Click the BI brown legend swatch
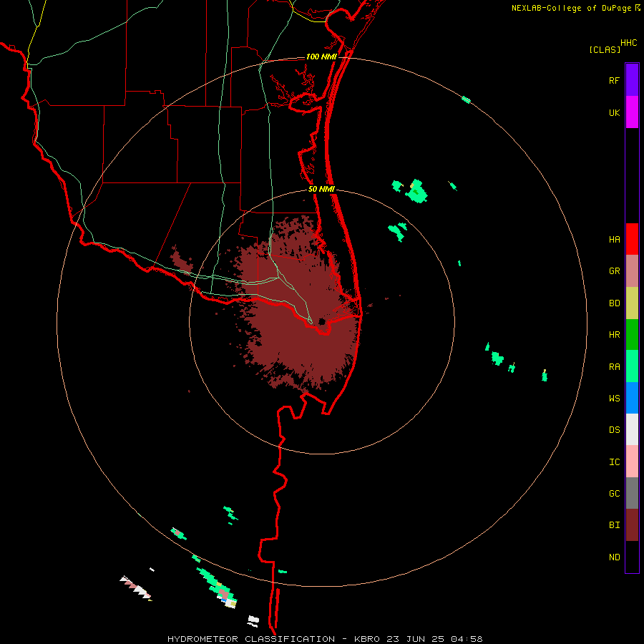 632,525
